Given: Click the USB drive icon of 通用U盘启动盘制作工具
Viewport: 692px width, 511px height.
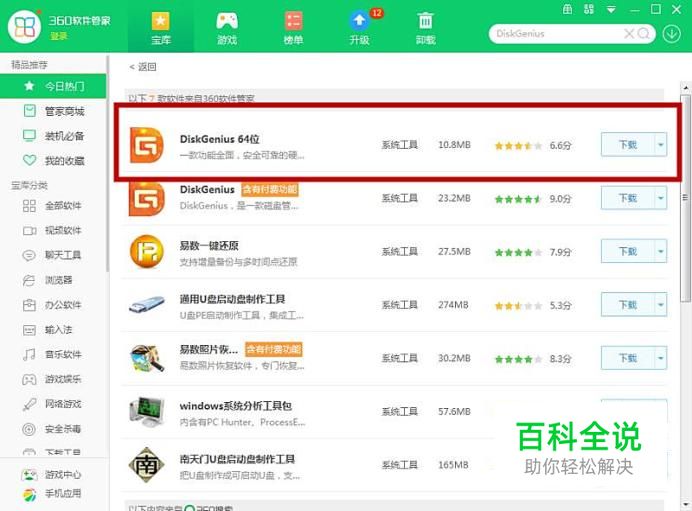Looking at the screenshot, I should (x=147, y=304).
